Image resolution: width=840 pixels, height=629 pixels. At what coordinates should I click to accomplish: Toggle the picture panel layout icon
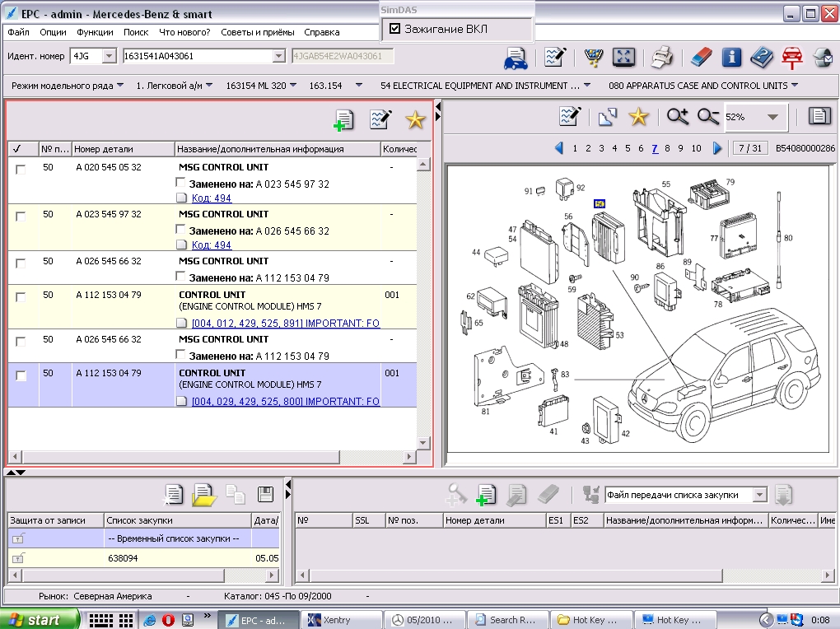[x=819, y=116]
